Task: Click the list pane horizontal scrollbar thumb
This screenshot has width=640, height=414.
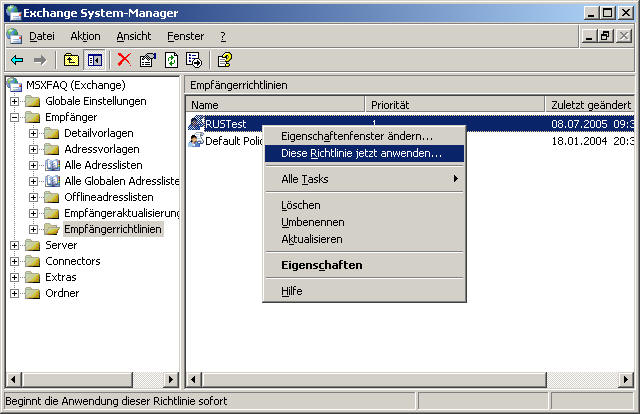Action: [x=373, y=380]
